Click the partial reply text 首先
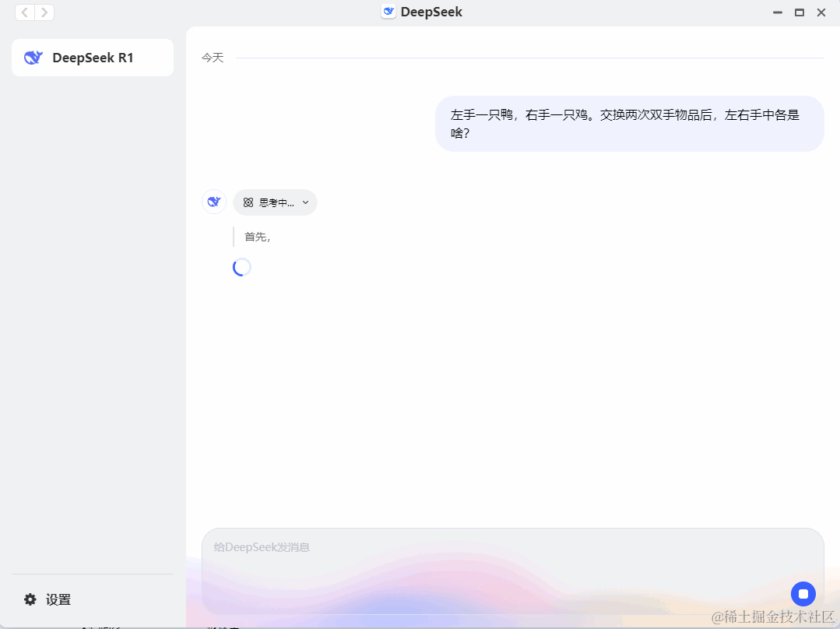840x629 pixels. click(257, 236)
